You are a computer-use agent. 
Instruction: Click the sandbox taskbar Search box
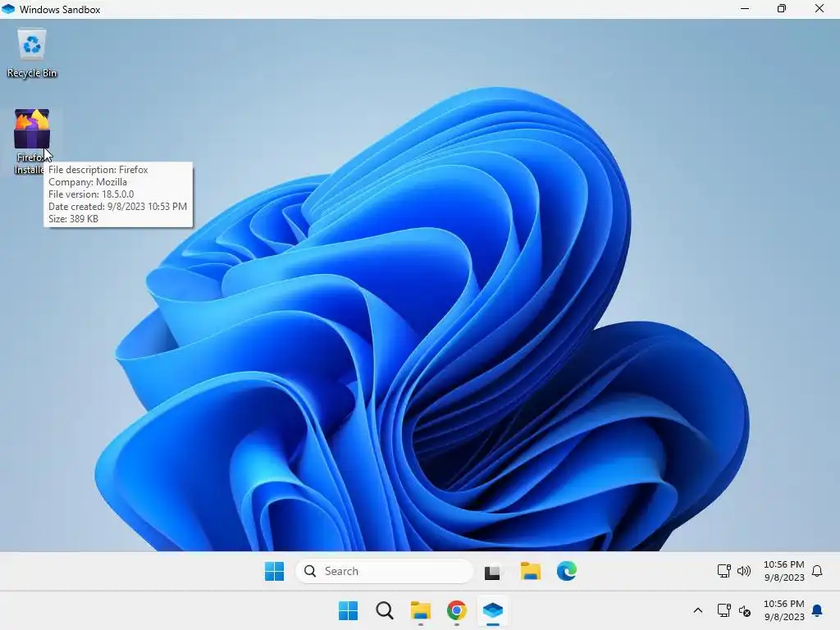click(x=384, y=571)
